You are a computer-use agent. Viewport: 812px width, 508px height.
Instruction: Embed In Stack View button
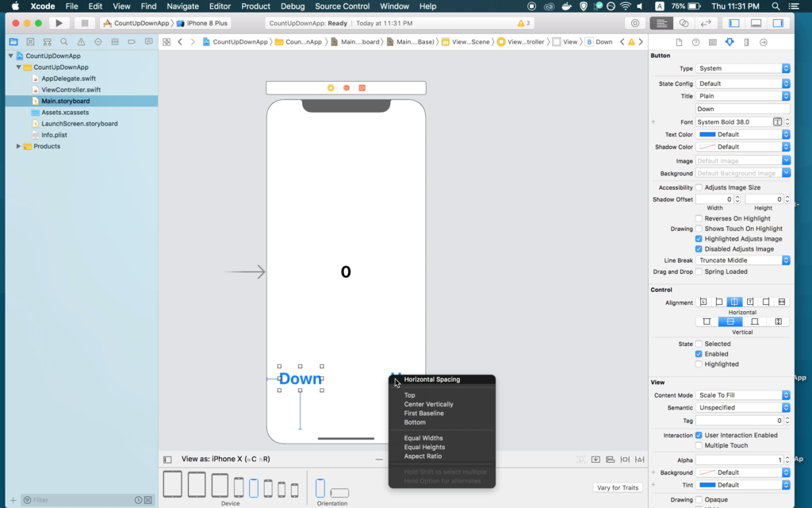coord(596,460)
